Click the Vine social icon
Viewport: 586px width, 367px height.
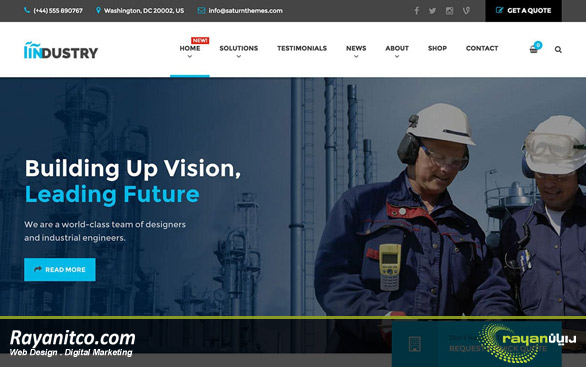[466, 11]
